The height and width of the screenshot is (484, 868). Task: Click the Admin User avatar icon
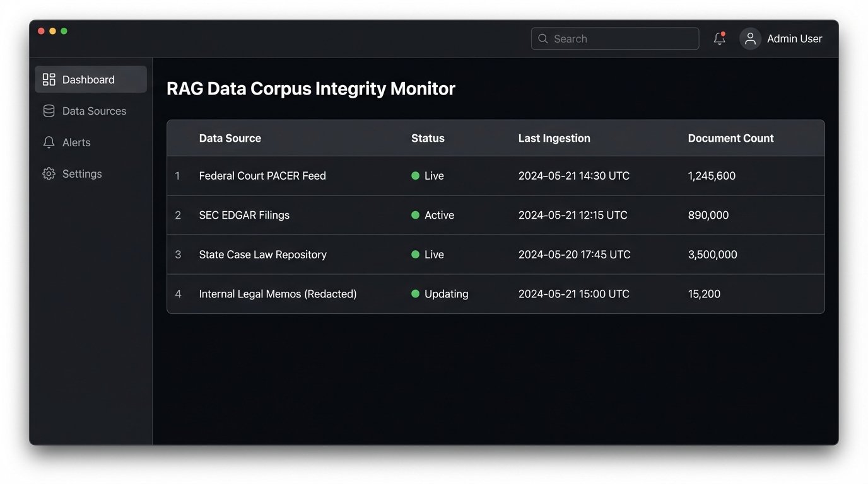tap(750, 38)
